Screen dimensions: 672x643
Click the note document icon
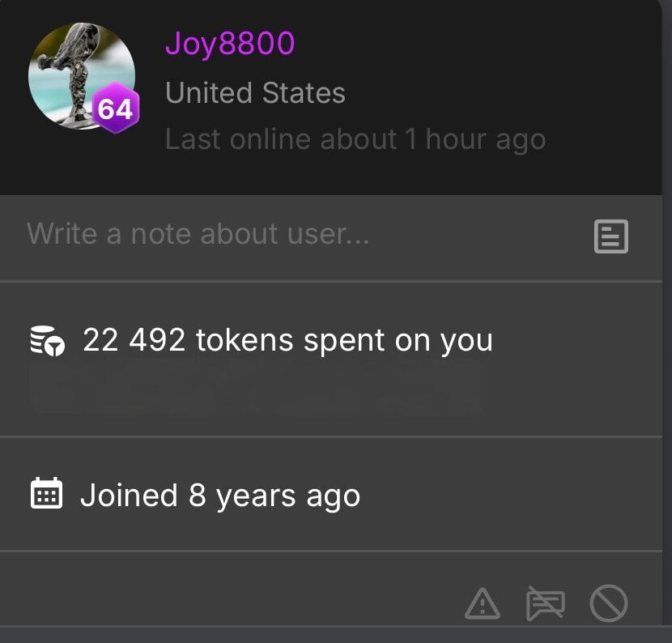click(611, 236)
